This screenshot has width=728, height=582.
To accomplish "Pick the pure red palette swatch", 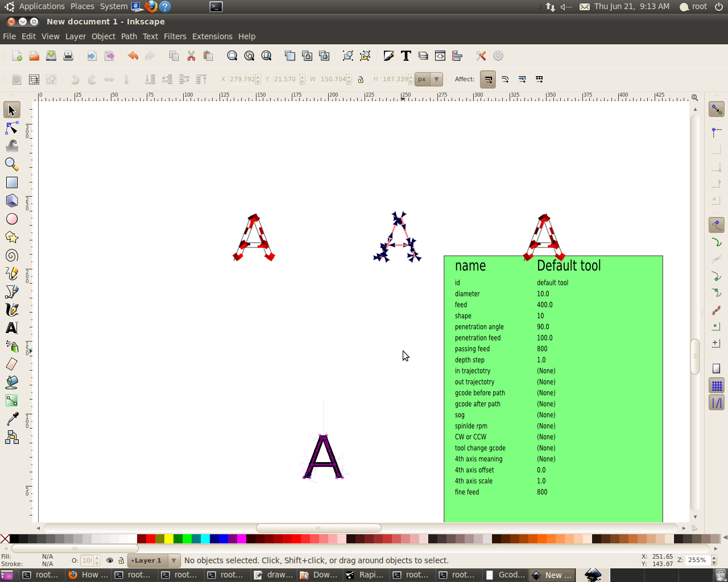I will pyautogui.click(x=151, y=539).
